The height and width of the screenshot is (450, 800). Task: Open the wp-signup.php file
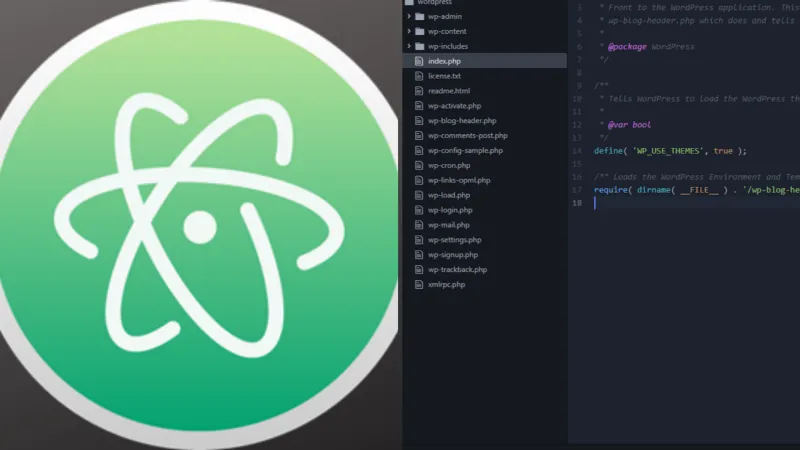click(x=453, y=255)
